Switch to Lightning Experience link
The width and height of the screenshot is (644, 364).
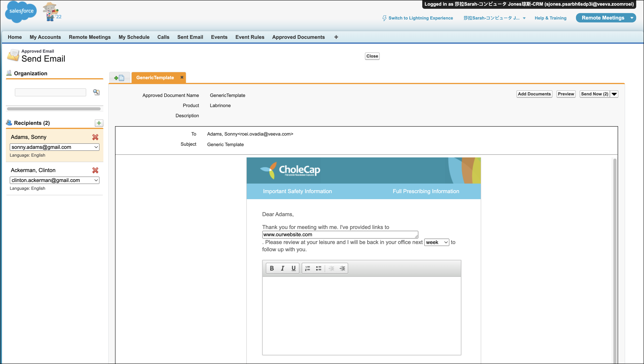pos(420,18)
